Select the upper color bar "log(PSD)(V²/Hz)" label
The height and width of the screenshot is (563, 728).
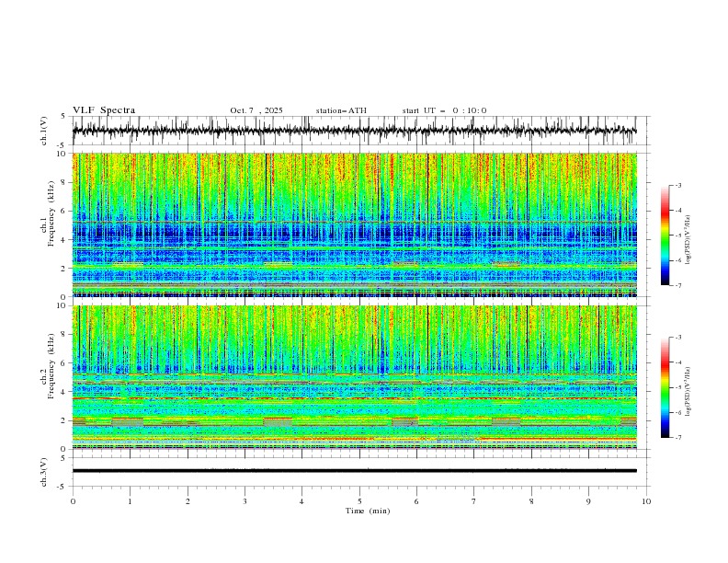click(x=688, y=240)
